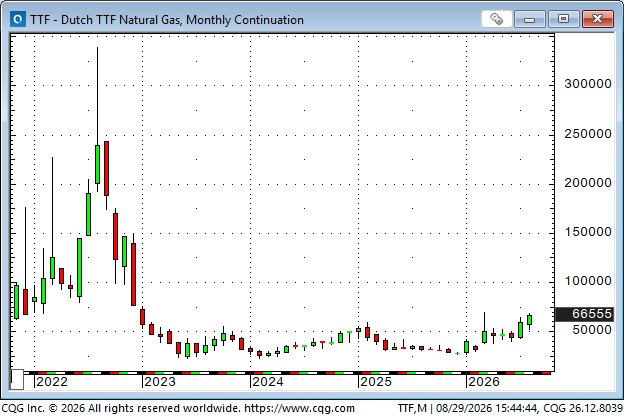Click the 2025 time axis label
Image resolution: width=624 pixels, height=416 pixels.
pos(376,382)
